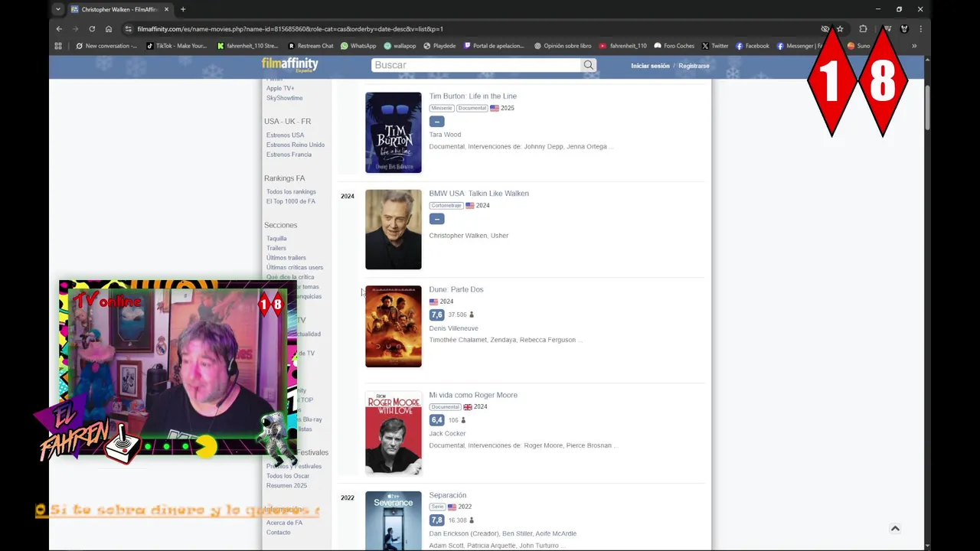Open the Separación title link
Image resolution: width=980 pixels, height=551 pixels.
(x=447, y=495)
